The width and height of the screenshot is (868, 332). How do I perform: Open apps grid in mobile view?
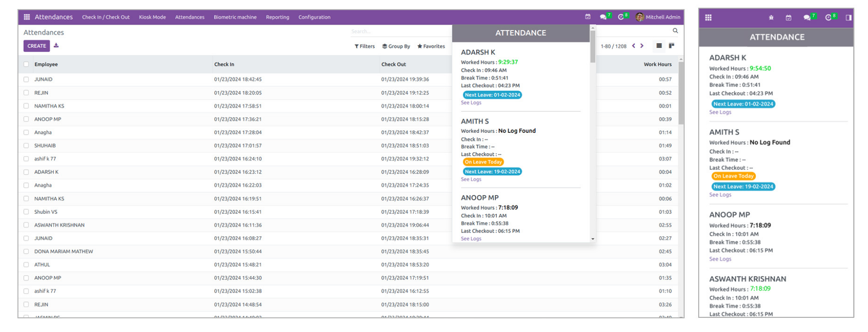pos(708,17)
